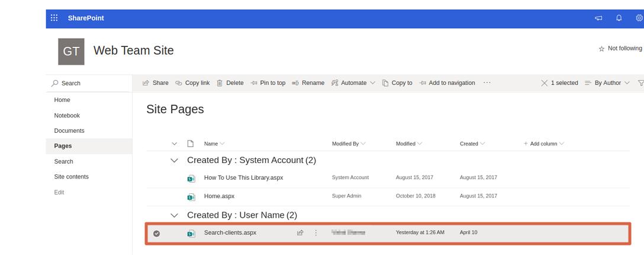Click the GT site logo tile

pos(71,52)
